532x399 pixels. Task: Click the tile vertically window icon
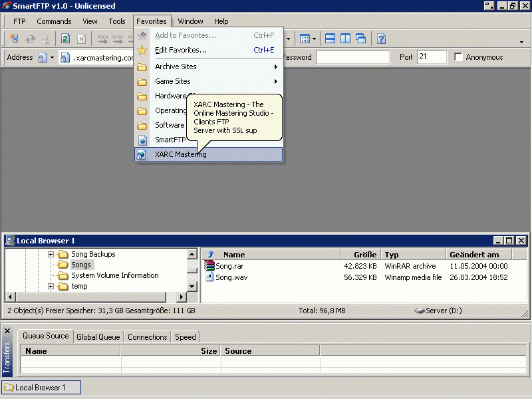[x=345, y=39]
